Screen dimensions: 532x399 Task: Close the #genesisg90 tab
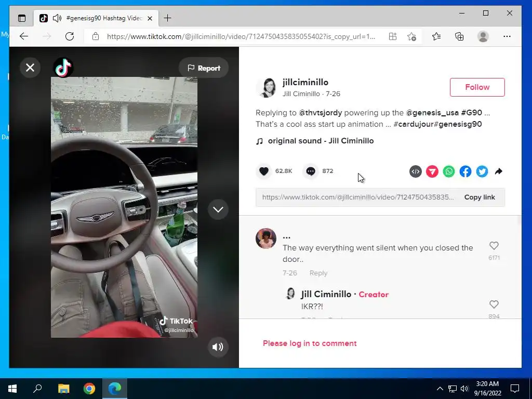point(150,18)
